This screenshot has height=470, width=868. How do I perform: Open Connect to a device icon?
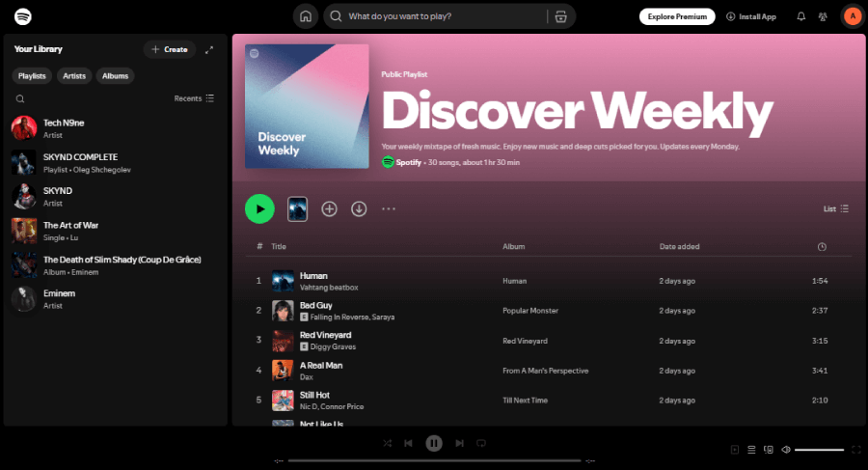click(769, 450)
